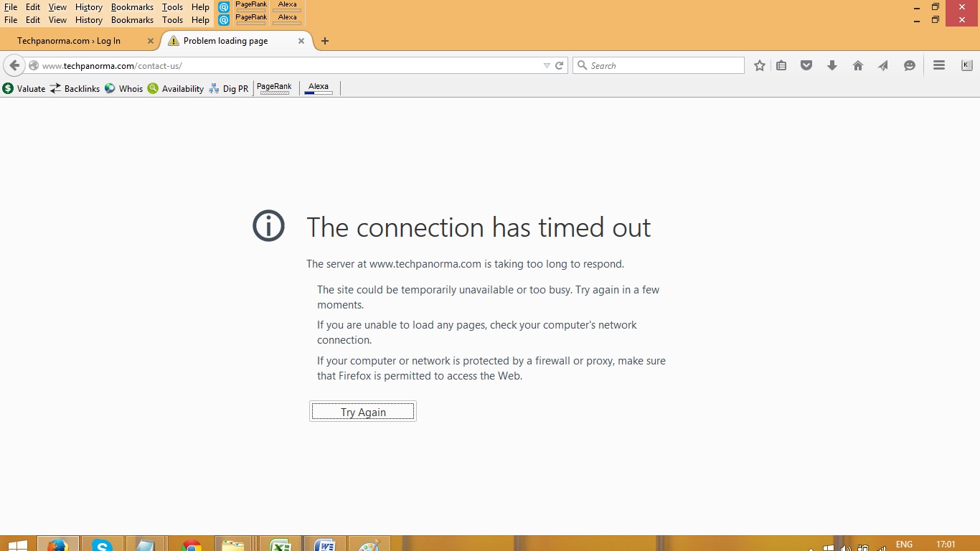The height and width of the screenshot is (551, 980).
Task: Click the Reload page icon
Action: 560,65
